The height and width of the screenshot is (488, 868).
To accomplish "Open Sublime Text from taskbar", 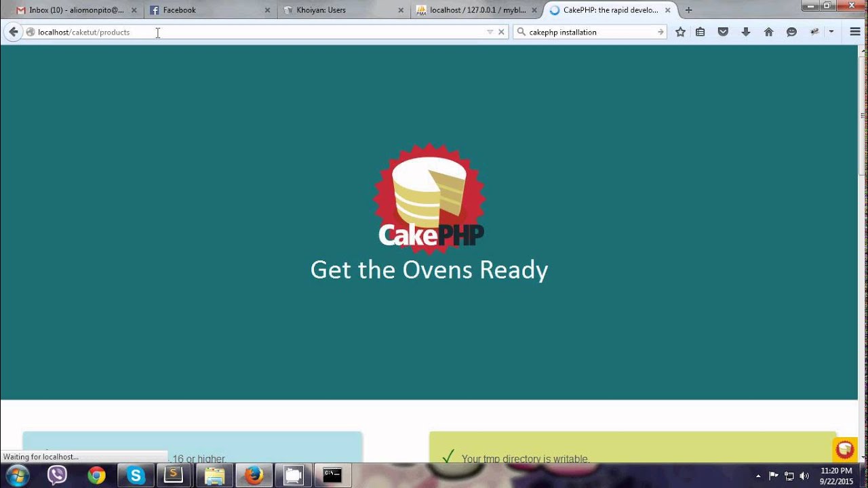I will point(174,476).
